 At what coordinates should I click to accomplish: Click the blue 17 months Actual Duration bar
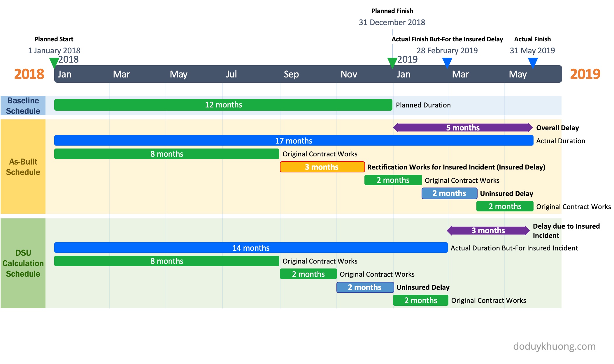[294, 141]
